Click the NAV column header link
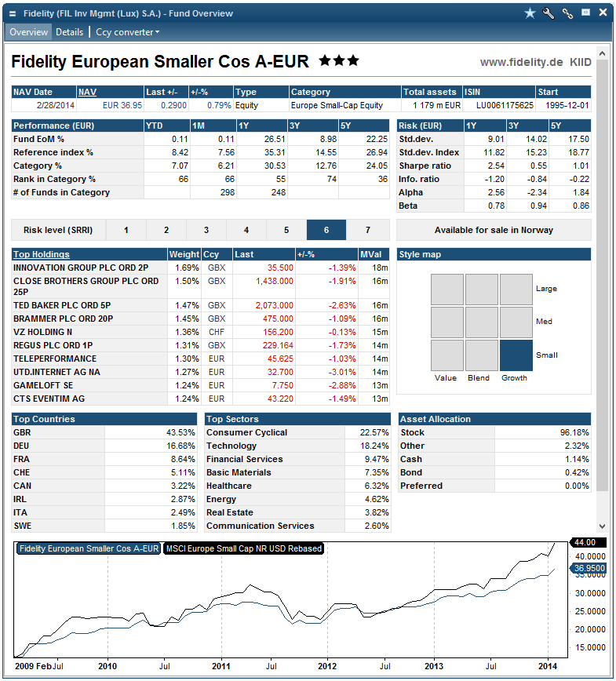Screen dimensions: 616x681 [87, 92]
